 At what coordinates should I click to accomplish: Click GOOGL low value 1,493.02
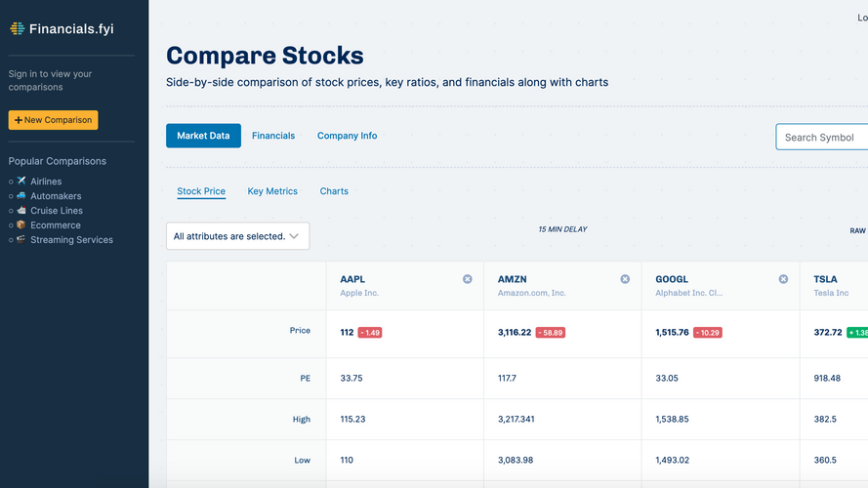[672, 461]
